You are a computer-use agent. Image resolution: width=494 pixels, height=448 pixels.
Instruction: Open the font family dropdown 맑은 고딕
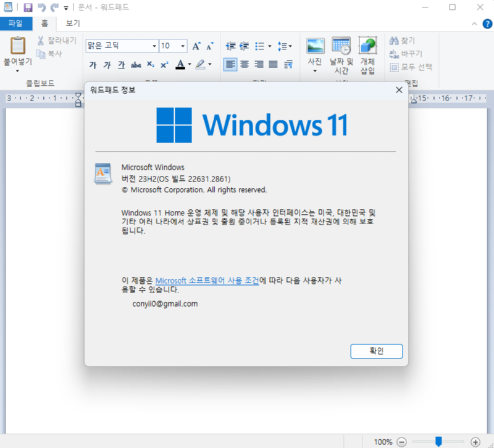154,46
